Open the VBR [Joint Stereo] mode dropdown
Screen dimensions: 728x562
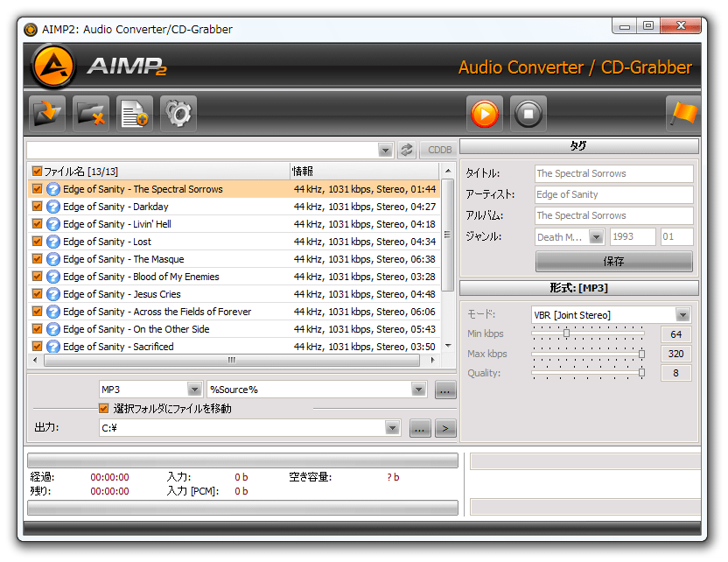coord(682,315)
